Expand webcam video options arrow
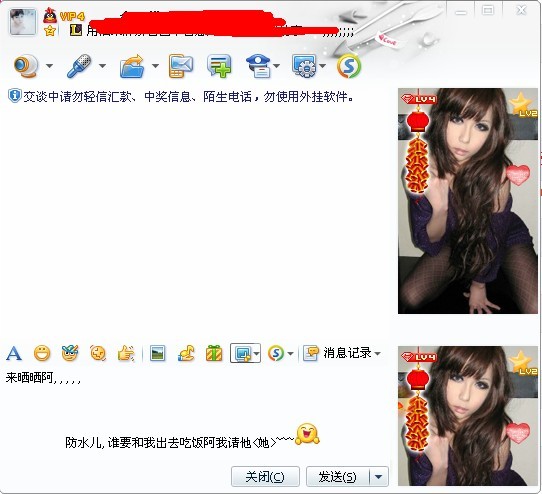Screen dimensions: 542x494 click(x=49, y=66)
